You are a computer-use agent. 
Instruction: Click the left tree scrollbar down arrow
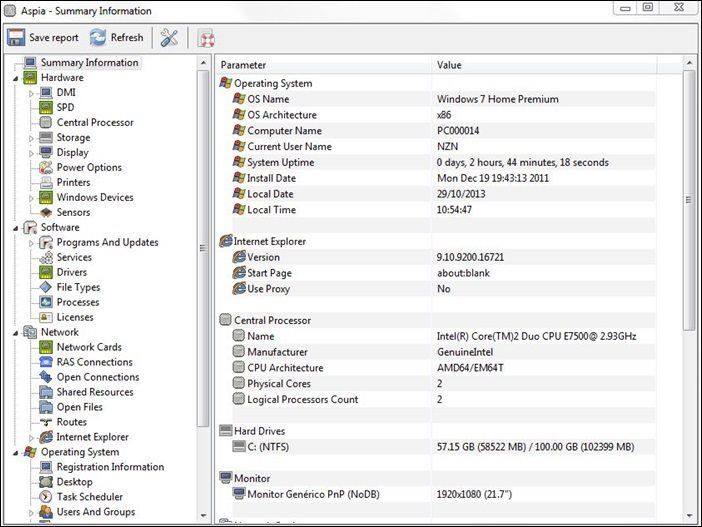(x=204, y=515)
